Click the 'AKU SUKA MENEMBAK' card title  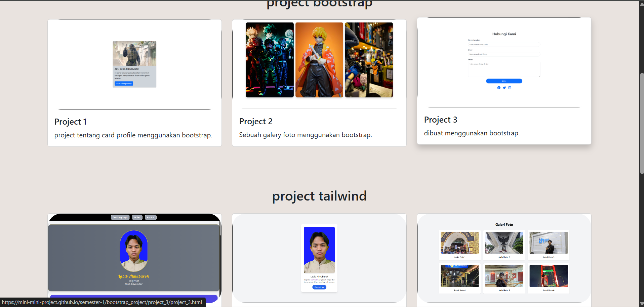(x=127, y=69)
